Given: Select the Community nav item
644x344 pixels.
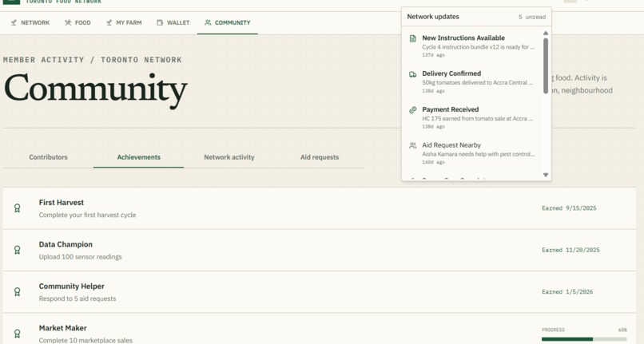Looking at the screenshot, I should click(x=228, y=22).
